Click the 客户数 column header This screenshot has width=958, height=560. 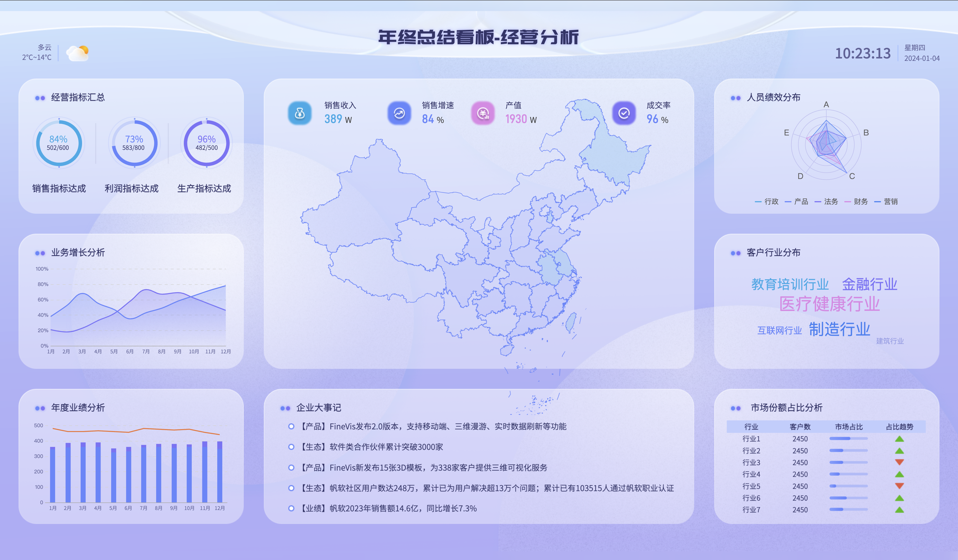800,426
